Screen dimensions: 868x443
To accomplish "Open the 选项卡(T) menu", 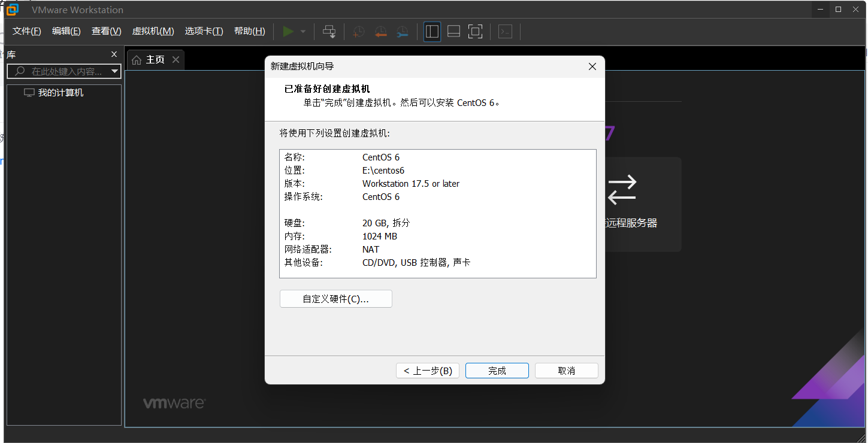I will pyautogui.click(x=204, y=31).
